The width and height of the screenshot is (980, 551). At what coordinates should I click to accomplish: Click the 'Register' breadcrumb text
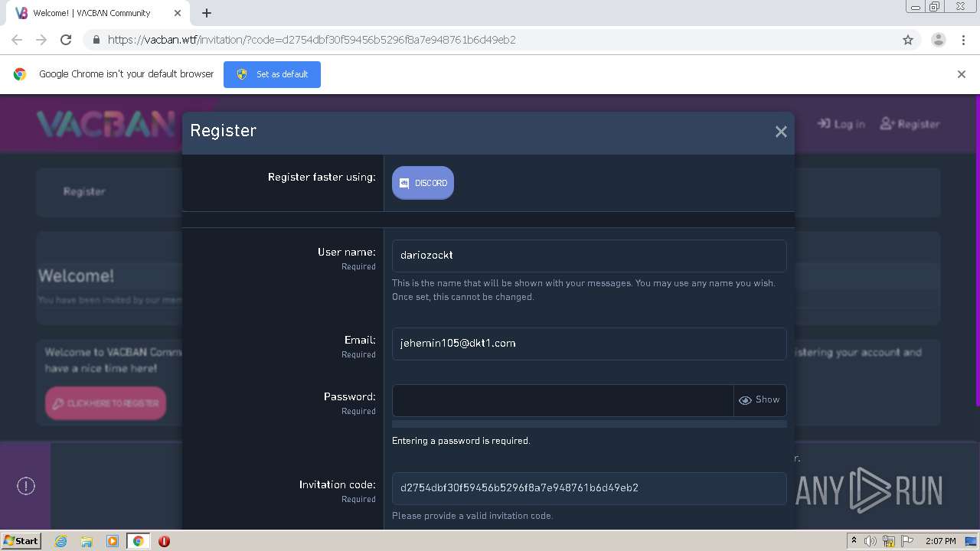click(x=84, y=191)
